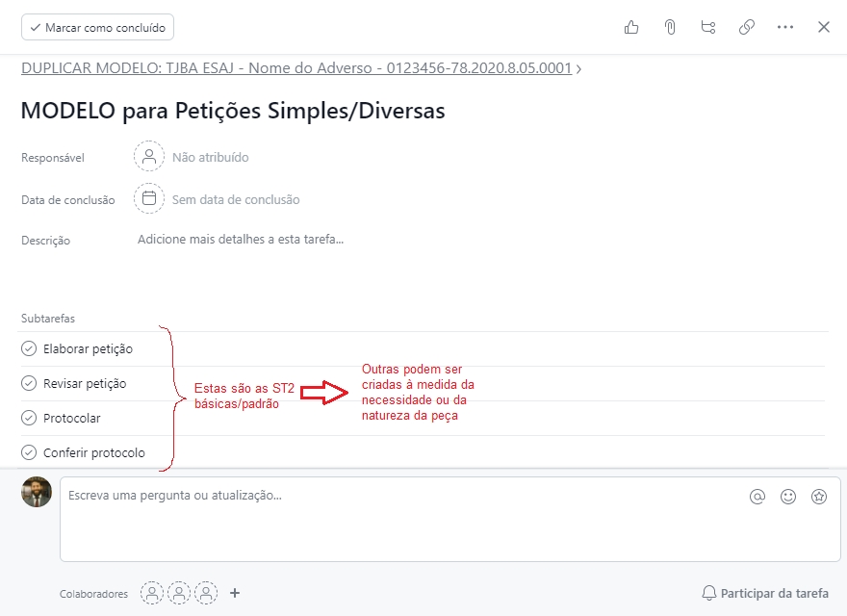Mark Revisar petição subtask complete
This screenshot has height=616, width=847.
click(x=29, y=383)
